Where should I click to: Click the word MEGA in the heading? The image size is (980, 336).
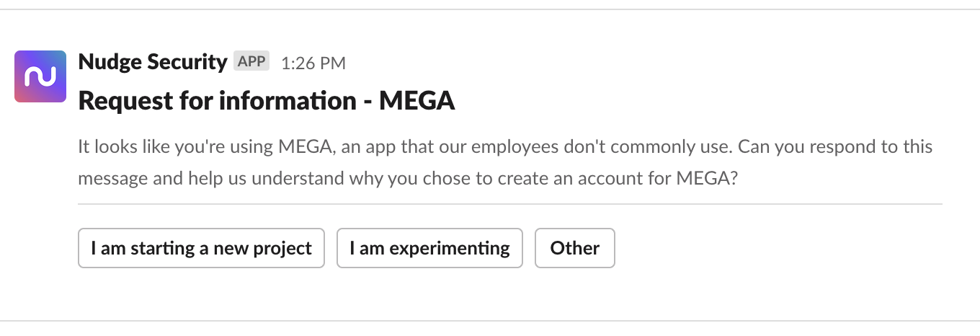[x=417, y=101]
